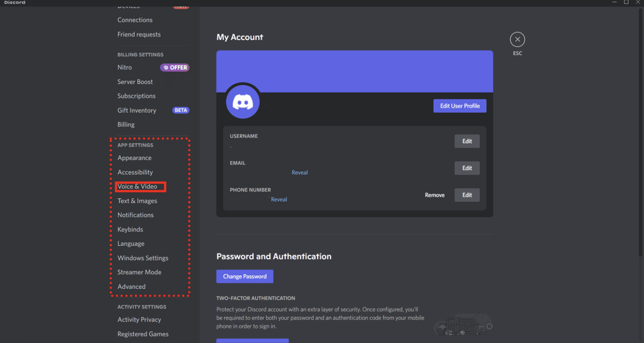Click the purple profile banner

355,71
